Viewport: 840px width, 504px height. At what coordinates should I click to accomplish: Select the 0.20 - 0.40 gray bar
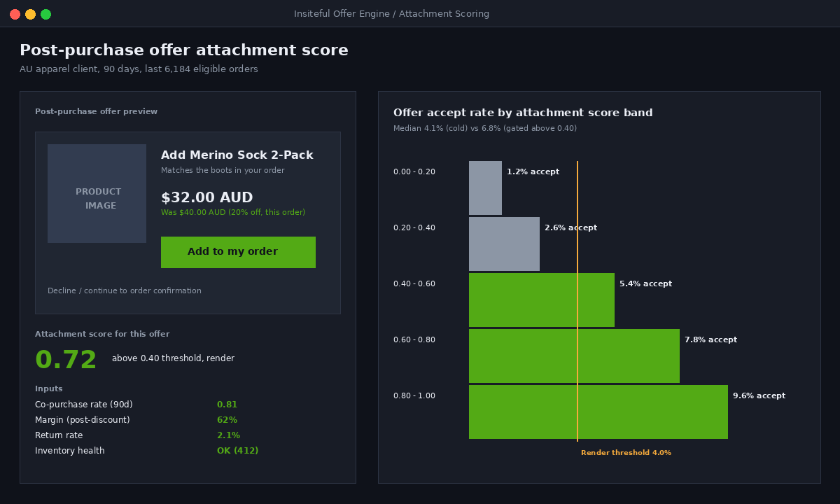(504, 244)
